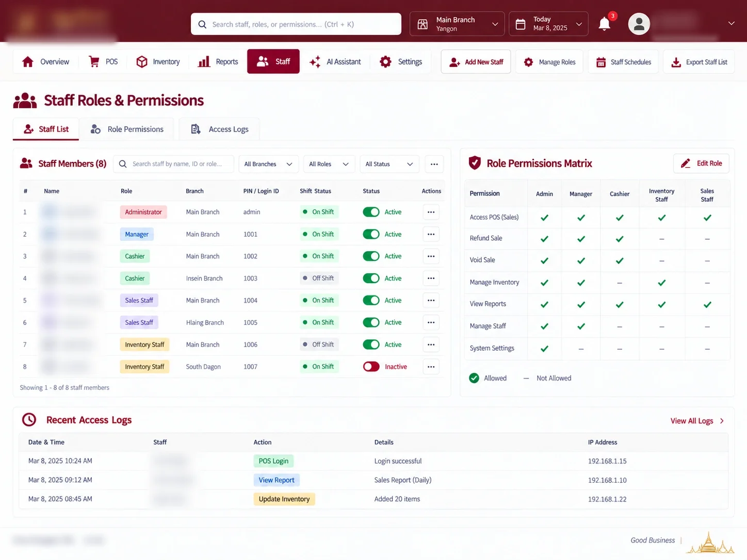The height and width of the screenshot is (560, 747).
Task: Click the Edit Role button
Action: tap(701, 163)
